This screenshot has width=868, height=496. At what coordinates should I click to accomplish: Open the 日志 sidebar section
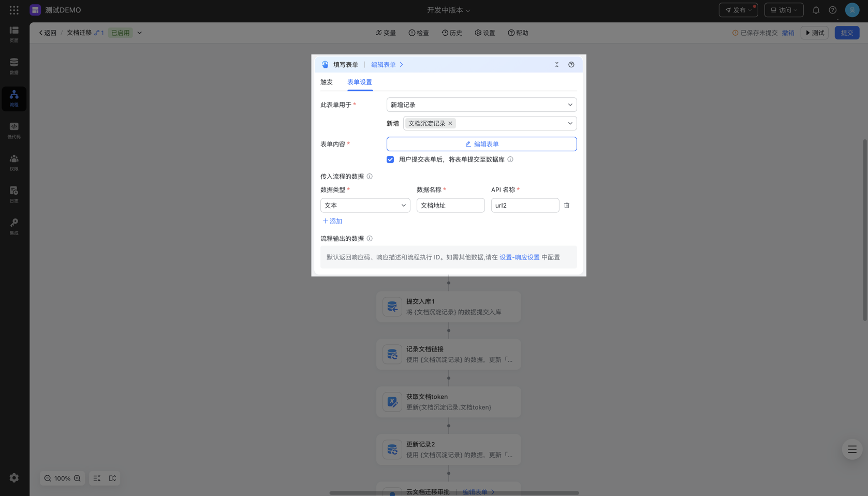coord(14,195)
